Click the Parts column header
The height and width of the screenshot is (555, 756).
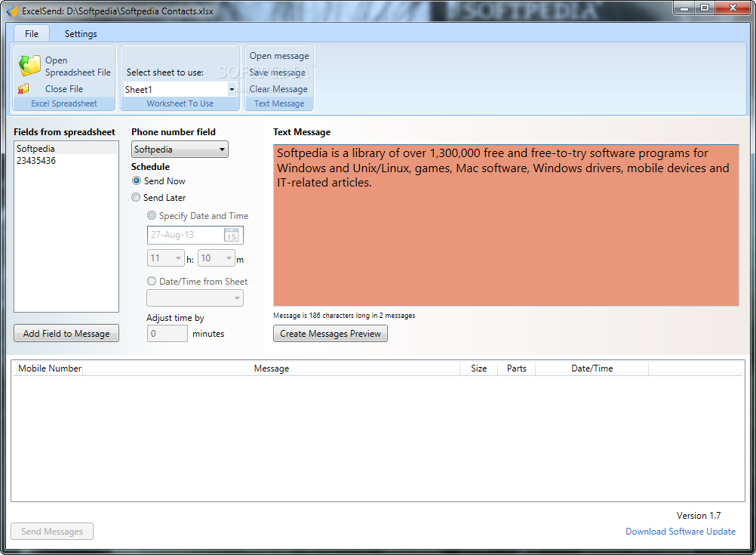coord(516,368)
